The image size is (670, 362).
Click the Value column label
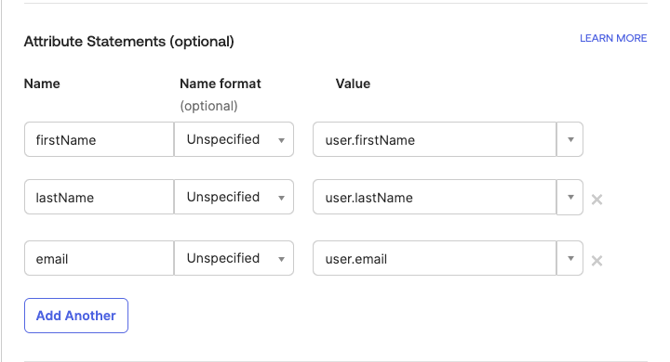[353, 83]
